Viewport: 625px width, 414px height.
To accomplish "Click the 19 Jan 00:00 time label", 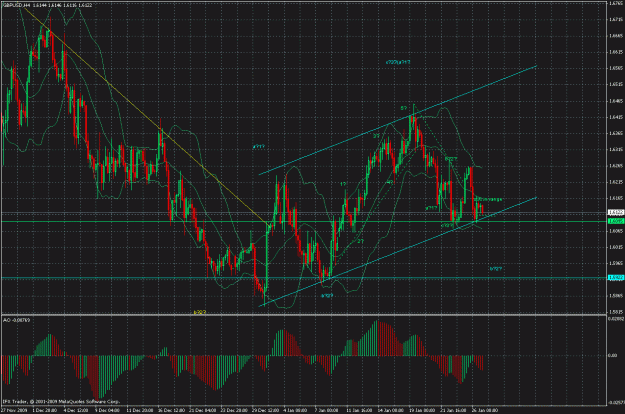I will [422, 410].
